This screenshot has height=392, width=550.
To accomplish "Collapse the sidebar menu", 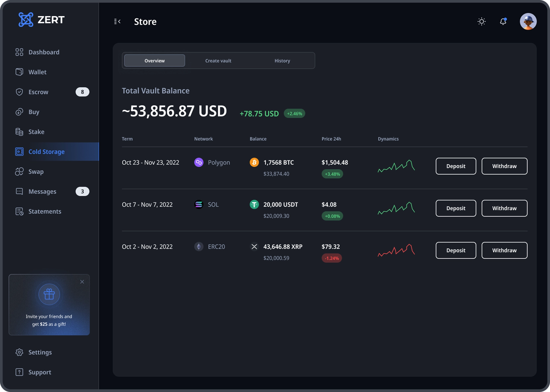I will (x=117, y=21).
